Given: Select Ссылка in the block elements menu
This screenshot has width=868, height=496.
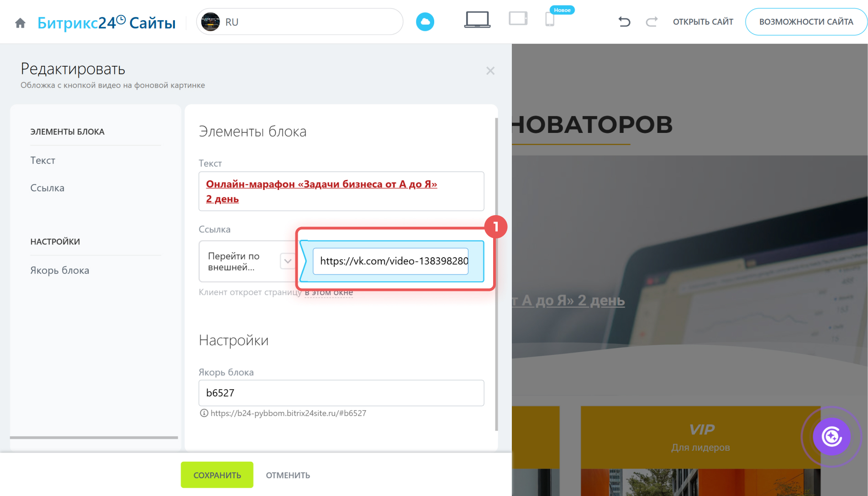Looking at the screenshot, I should pos(47,188).
